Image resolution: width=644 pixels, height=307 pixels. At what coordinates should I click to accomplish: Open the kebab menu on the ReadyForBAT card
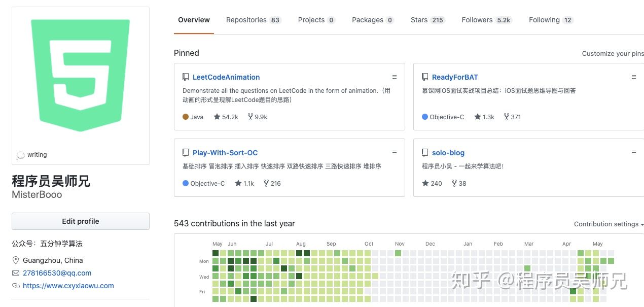coord(634,77)
